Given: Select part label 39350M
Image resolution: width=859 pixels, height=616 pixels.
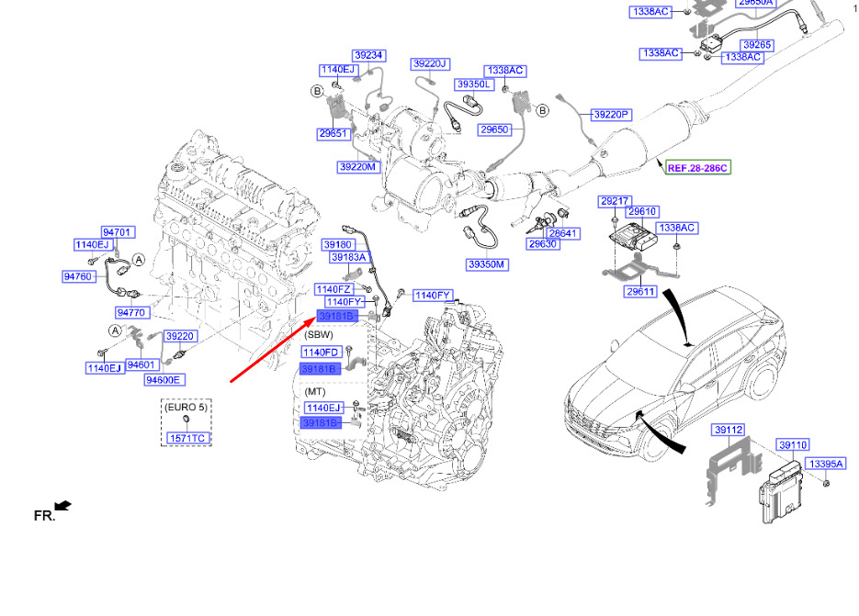Looking at the screenshot, I should 487,264.
